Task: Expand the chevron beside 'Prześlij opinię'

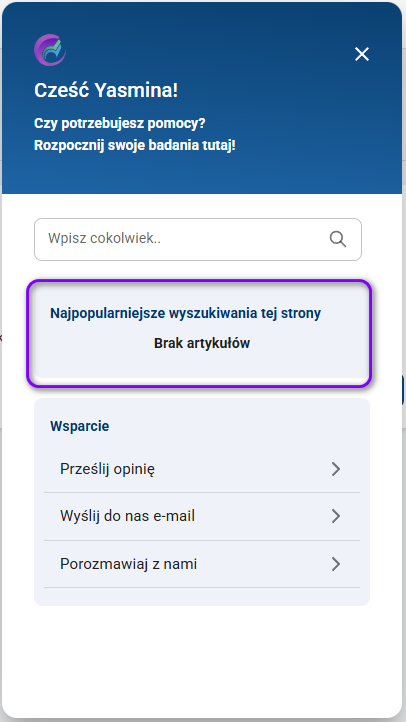Action: 336,469
